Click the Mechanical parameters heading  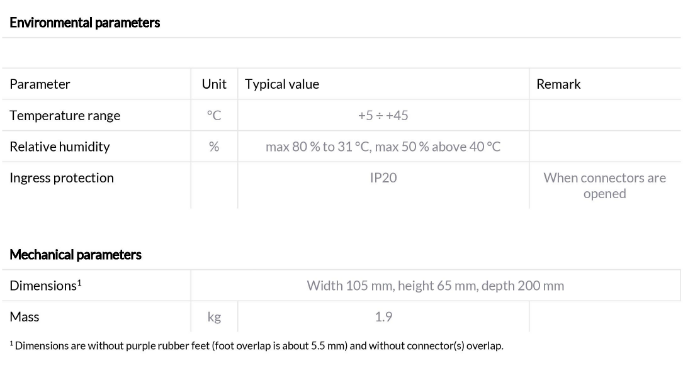click(75, 255)
